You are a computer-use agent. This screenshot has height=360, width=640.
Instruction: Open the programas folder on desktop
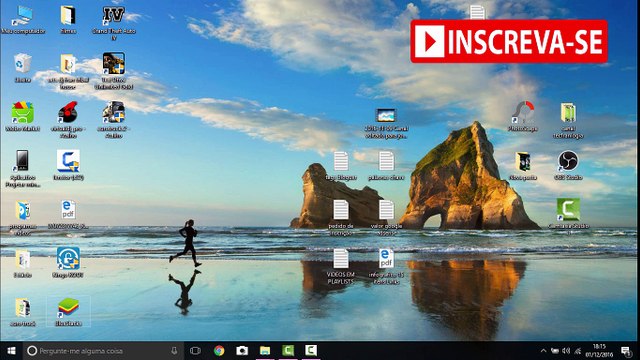(23, 217)
